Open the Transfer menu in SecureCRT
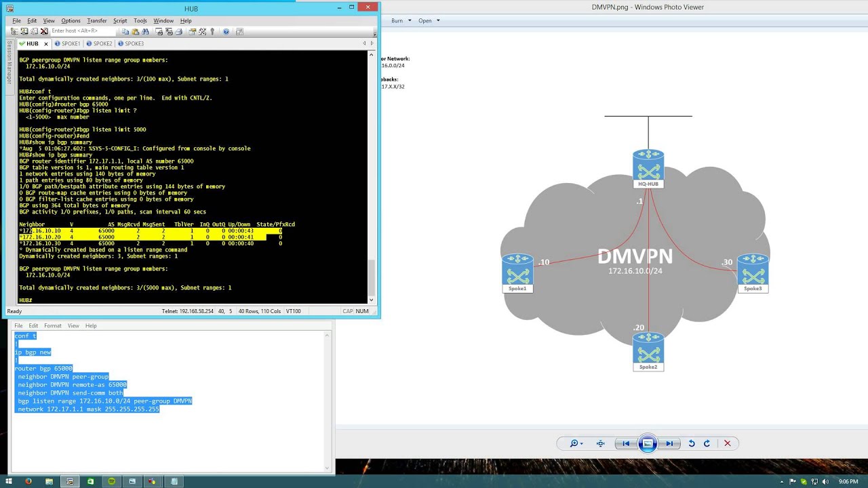Image resolution: width=868 pixels, height=488 pixels. click(97, 21)
